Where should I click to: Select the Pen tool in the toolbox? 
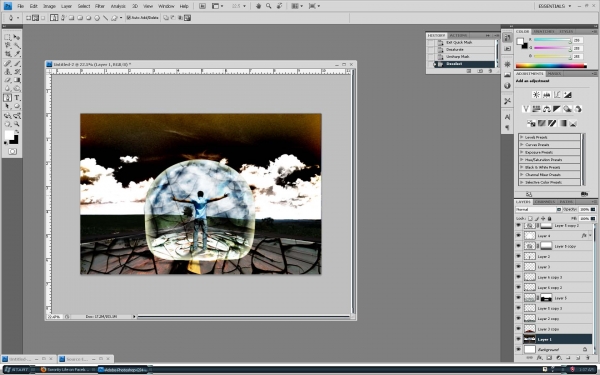coord(7,98)
